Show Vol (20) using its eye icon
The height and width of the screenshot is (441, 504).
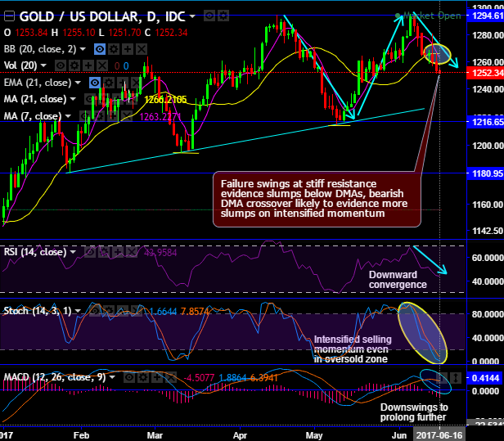[60, 65]
